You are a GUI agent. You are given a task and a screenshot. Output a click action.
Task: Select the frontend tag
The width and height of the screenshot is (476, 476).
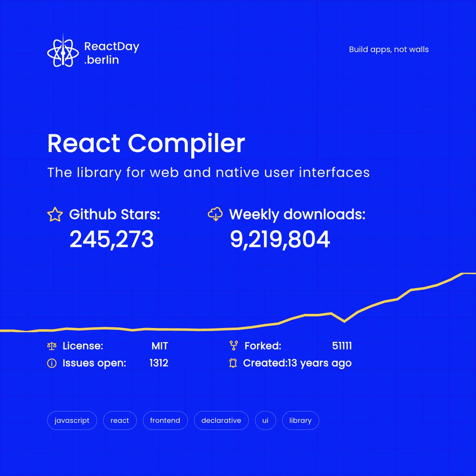point(165,420)
